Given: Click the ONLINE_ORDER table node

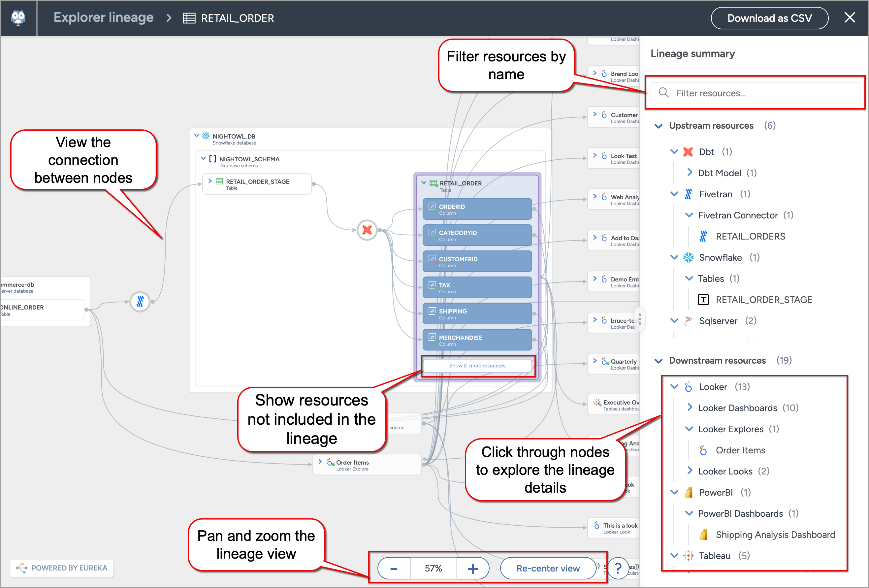Looking at the screenshot, I should coord(42,310).
